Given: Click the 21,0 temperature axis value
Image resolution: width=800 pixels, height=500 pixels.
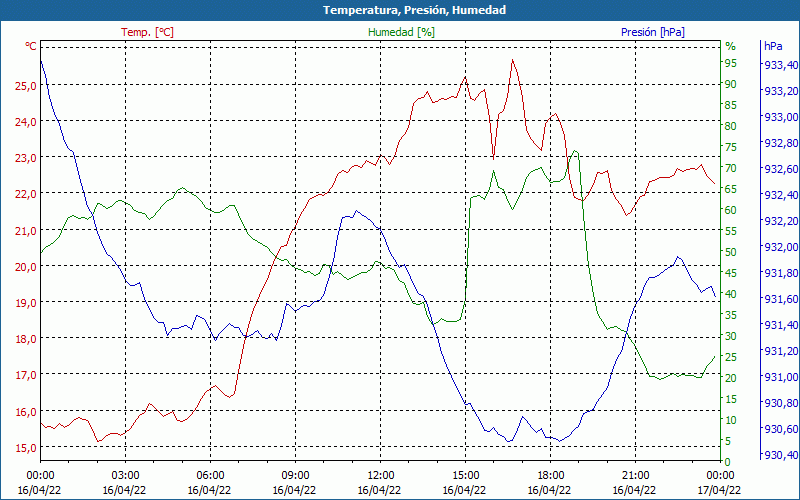Looking at the screenshot, I should pos(26,231).
